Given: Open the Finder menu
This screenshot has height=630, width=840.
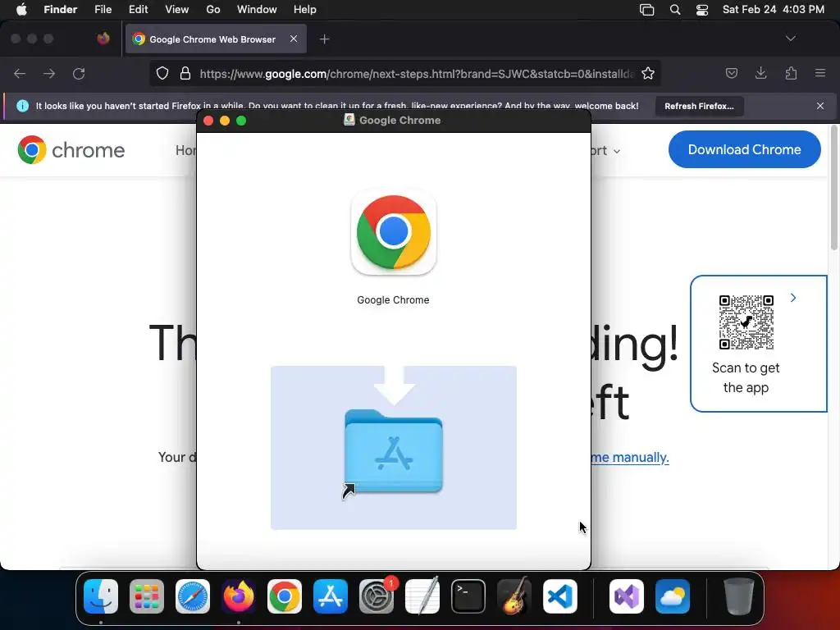Looking at the screenshot, I should click(x=61, y=10).
